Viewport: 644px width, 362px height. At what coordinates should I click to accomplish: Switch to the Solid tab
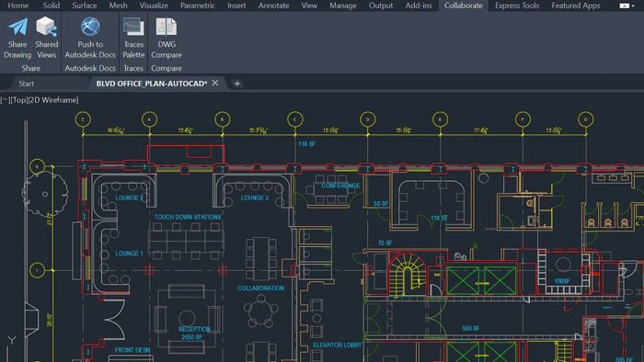[52, 6]
